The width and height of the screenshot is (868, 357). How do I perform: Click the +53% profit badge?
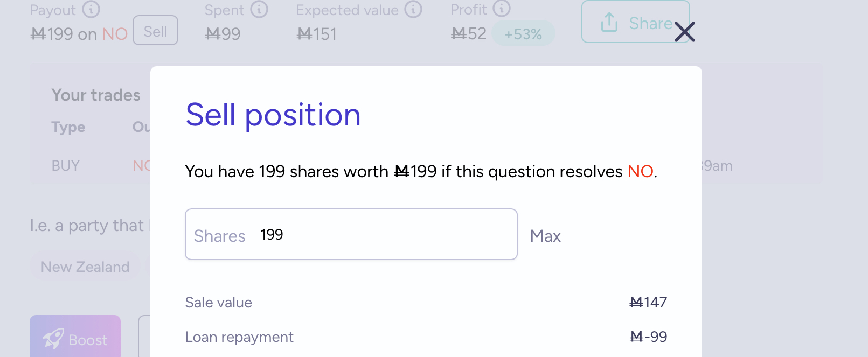[523, 34]
